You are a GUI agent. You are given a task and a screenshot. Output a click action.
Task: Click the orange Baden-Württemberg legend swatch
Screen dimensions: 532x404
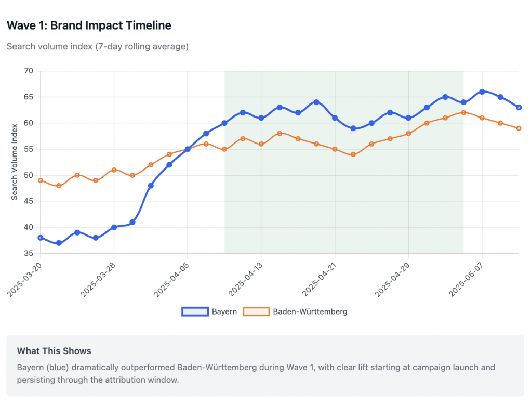[x=256, y=311]
